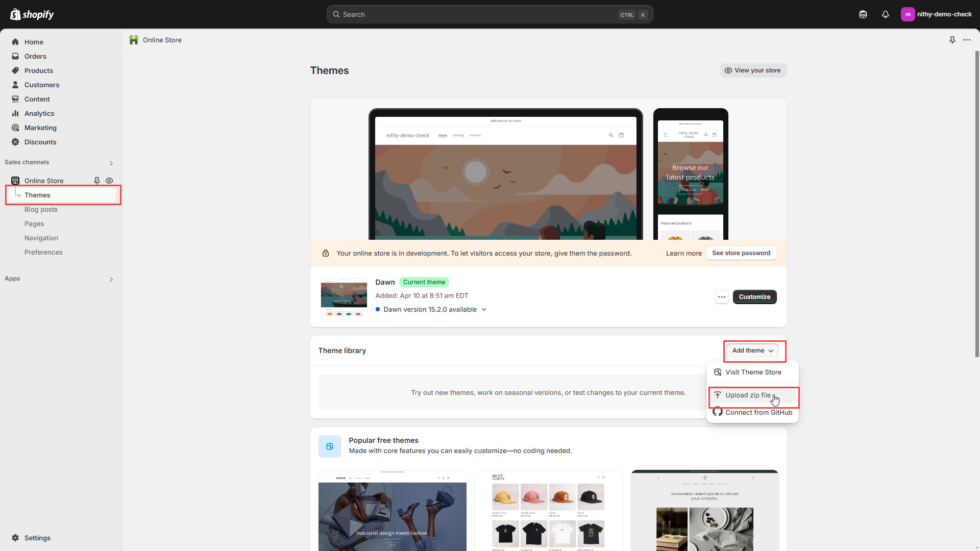Viewport: 980px width, 551px height.
Task: Expand the Apps section
Action: click(x=111, y=279)
